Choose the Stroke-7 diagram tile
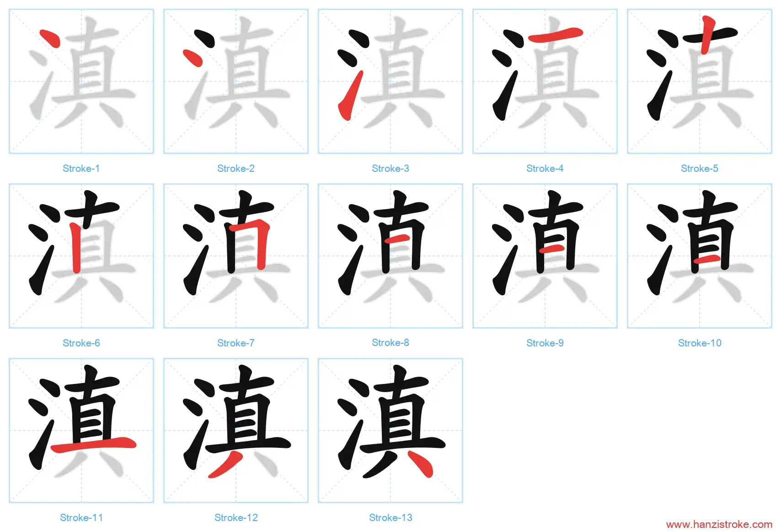 [236, 256]
